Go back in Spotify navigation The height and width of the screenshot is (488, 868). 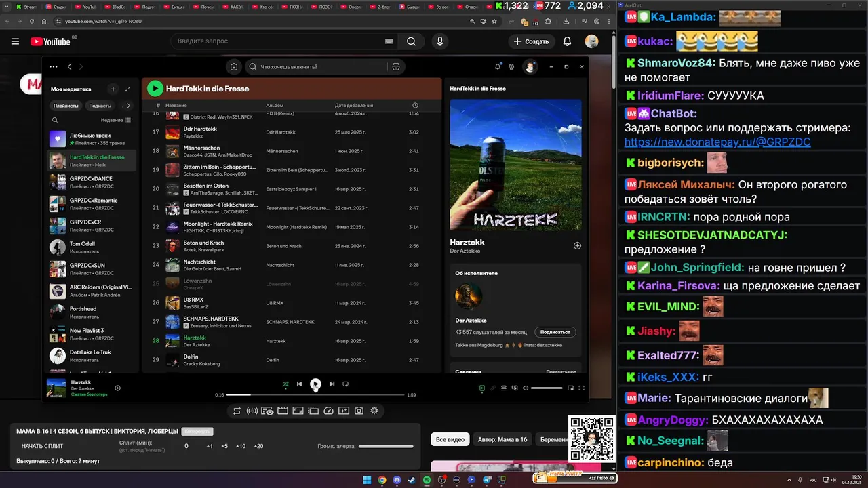[69, 66]
